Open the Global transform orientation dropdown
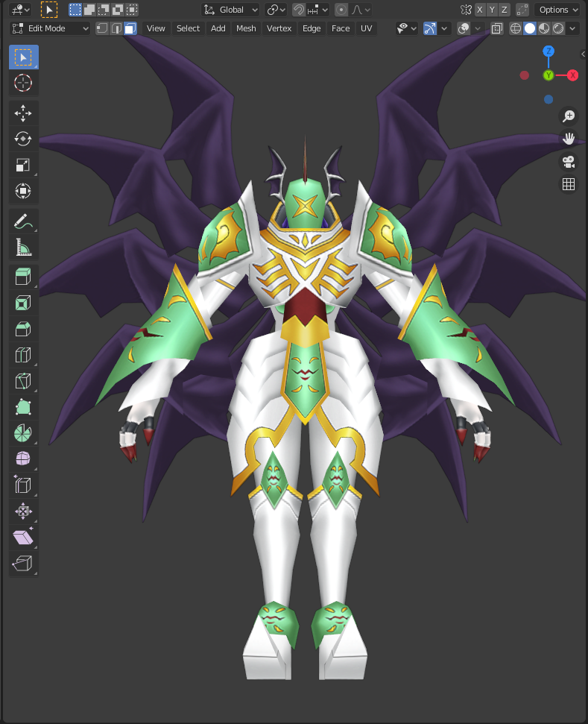Viewport: 588px width, 724px height. pos(230,10)
